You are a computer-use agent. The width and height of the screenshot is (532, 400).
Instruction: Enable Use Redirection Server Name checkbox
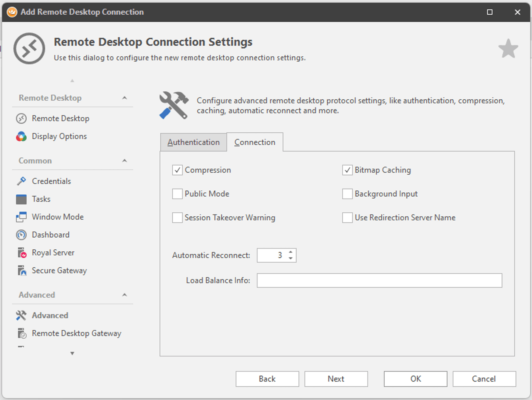pyautogui.click(x=347, y=218)
